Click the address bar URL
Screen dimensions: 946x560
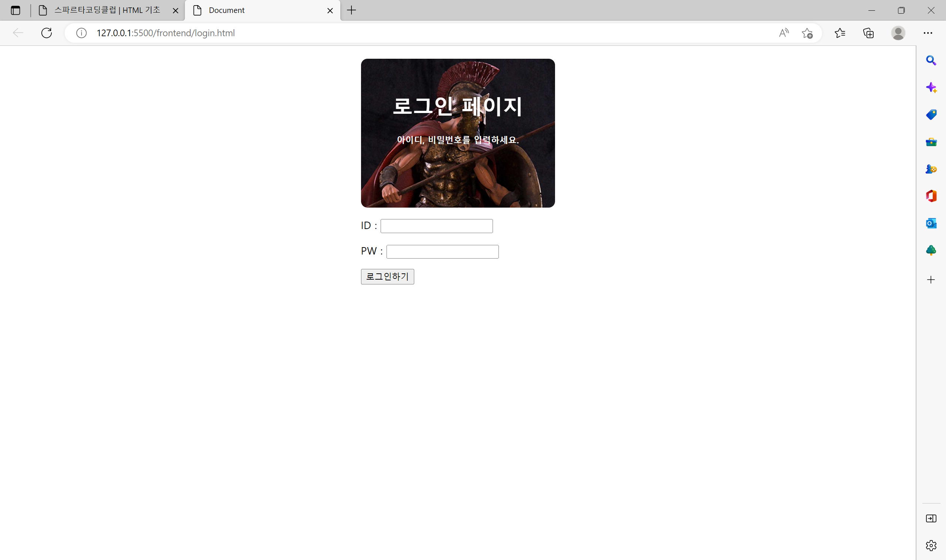[x=166, y=33]
